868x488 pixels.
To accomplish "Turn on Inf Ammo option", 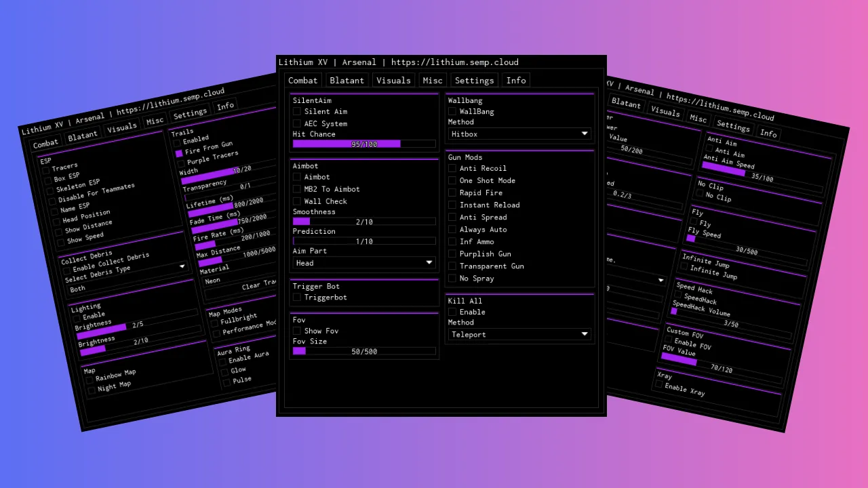I will click(x=452, y=242).
